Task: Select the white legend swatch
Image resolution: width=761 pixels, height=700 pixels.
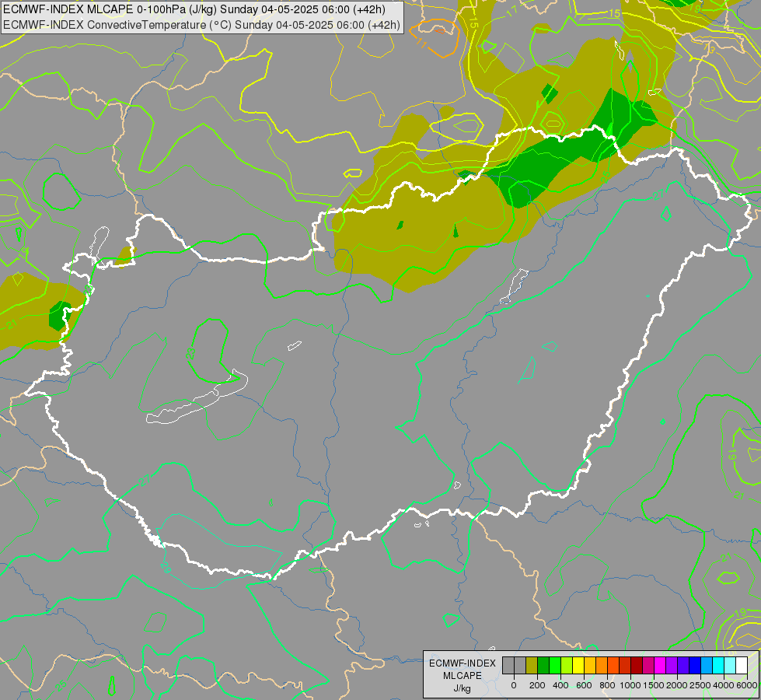Action: tap(742, 666)
